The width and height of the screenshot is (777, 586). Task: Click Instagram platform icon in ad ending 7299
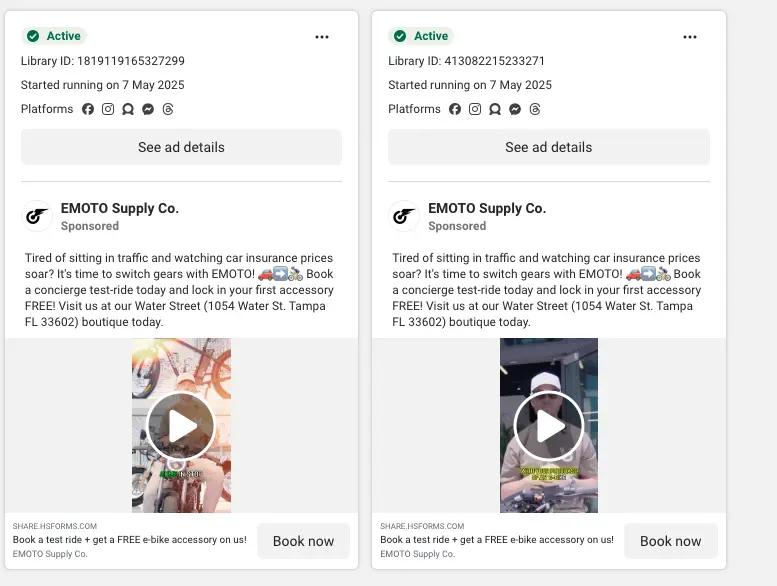[x=108, y=109]
